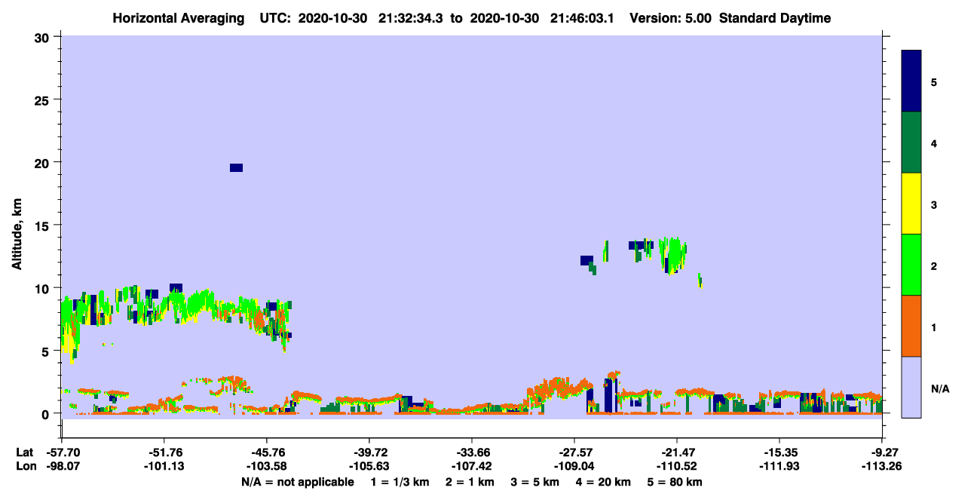The height and width of the screenshot is (503, 980).
Task: Click the latitude value -21.47
Action: click(677, 452)
